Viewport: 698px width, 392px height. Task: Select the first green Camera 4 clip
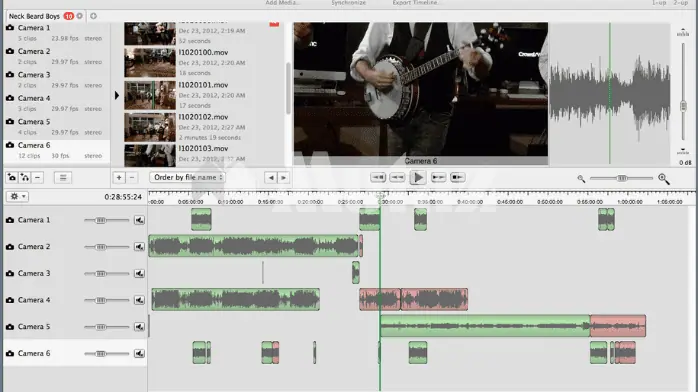point(235,299)
